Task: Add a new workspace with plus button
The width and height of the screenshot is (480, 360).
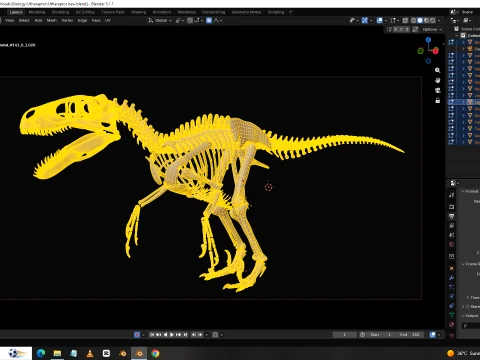Action: tap(290, 12)
